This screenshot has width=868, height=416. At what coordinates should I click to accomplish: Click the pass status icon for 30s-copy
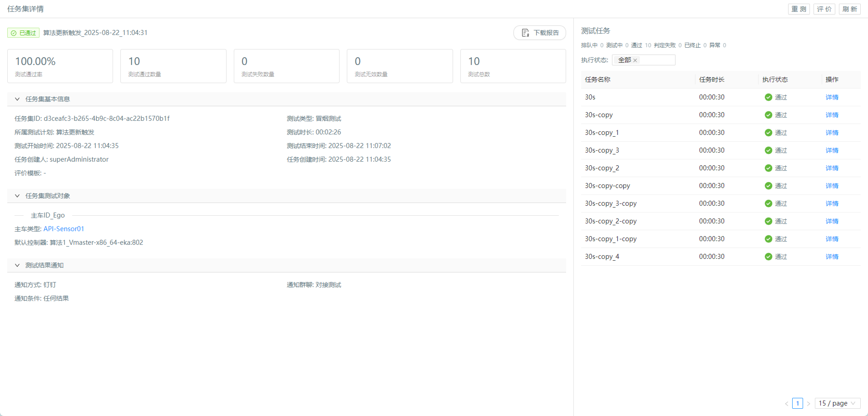768,115
